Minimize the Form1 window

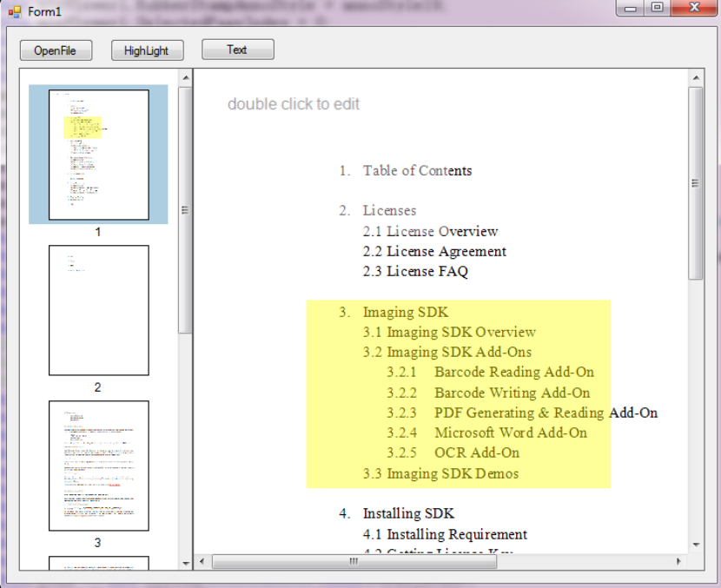631,8
